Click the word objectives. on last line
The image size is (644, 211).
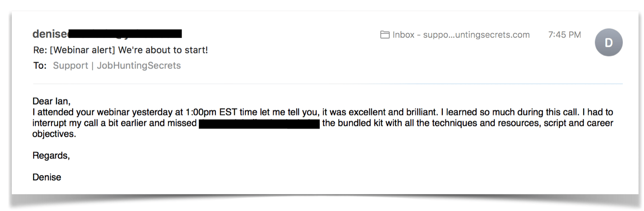point(54,134)
